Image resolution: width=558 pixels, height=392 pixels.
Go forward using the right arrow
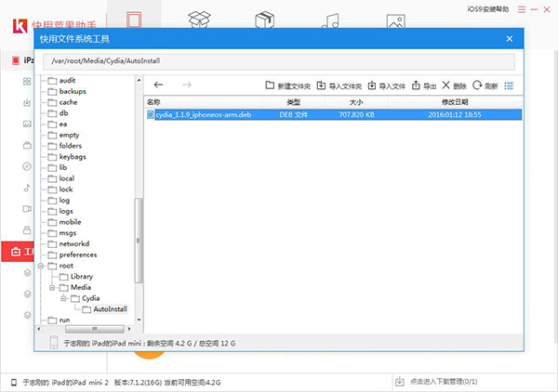pyautogui.click(x=187, y=85)
